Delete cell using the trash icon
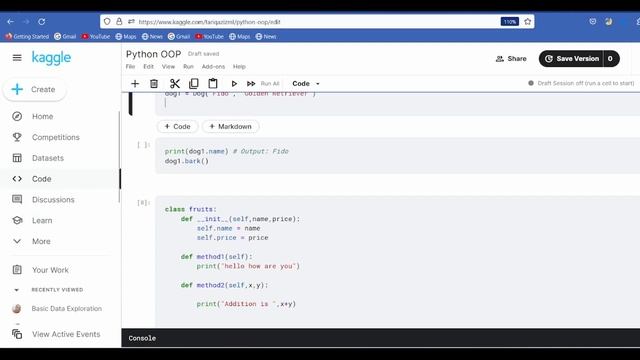 [x=154, y=84]
